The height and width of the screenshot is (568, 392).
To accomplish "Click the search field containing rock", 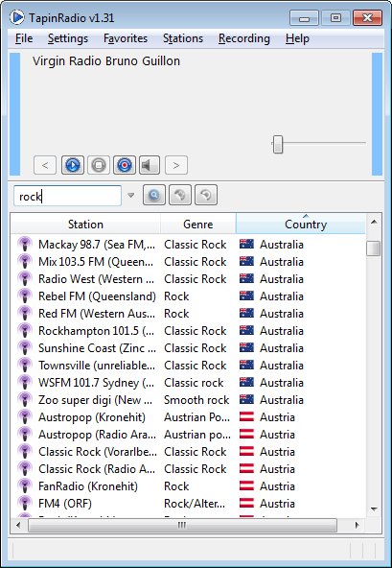I will click(x=67, y=196).
